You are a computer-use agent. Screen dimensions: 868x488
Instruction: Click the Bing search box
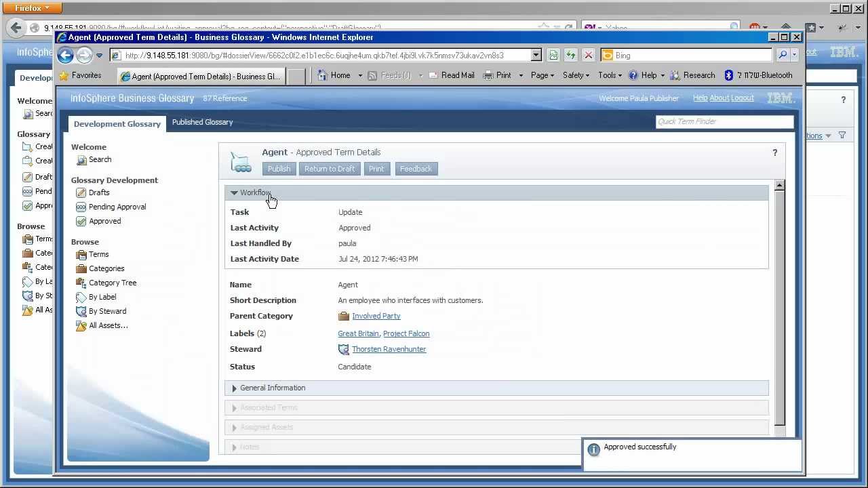point(686,56)
